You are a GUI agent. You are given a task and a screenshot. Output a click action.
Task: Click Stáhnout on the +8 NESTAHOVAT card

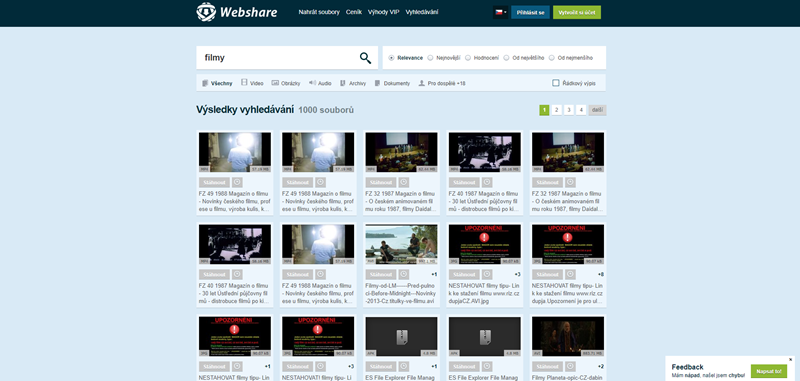coord(547,274)
